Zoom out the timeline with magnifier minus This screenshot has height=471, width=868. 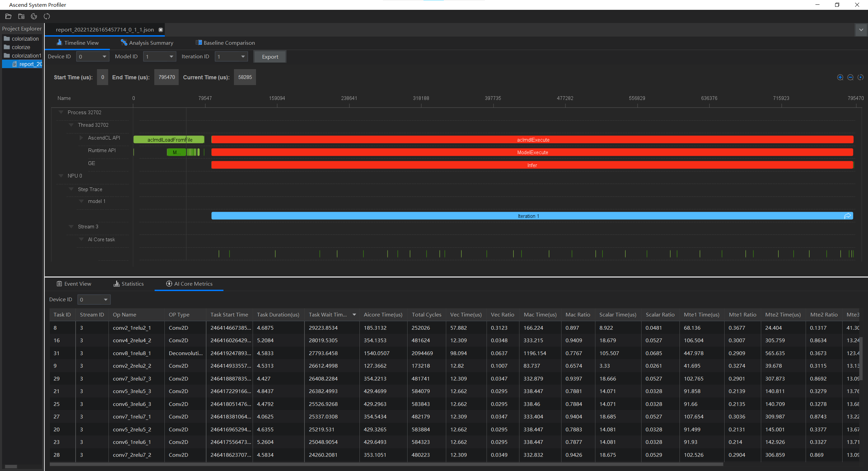click(850, 77)
